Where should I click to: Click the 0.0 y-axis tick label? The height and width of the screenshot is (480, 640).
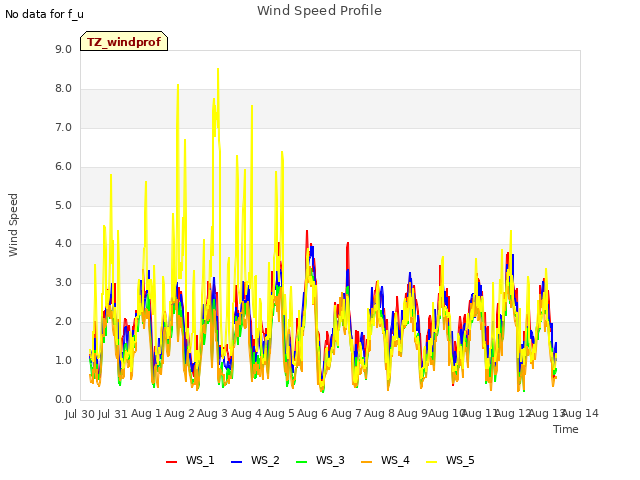(x=63, y=399)
